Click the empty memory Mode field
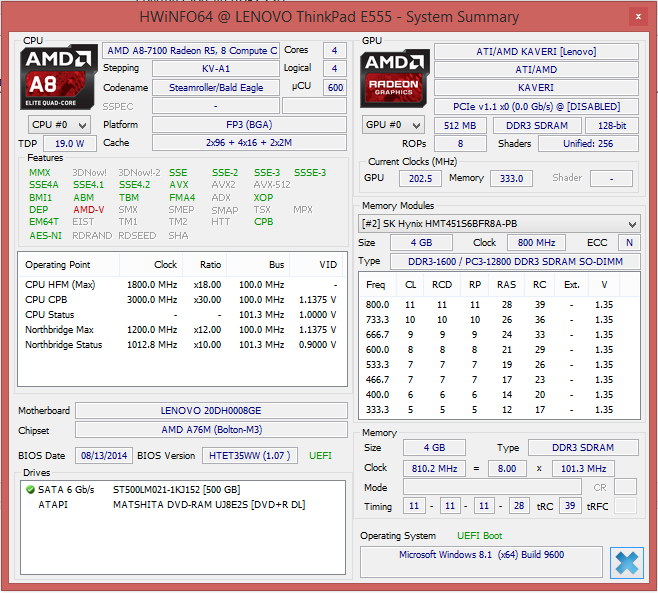 (x=492, y=487)
